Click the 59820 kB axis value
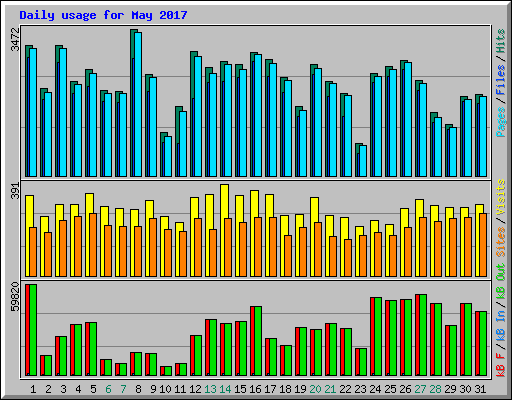The width and height of the screenshot is (512, 400). [15, 296]
